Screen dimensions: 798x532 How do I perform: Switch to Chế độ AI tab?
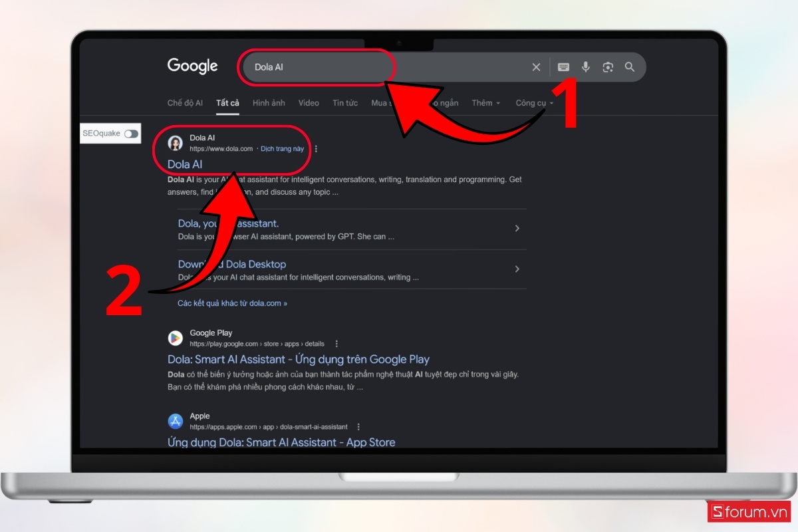tap(185, 103)
